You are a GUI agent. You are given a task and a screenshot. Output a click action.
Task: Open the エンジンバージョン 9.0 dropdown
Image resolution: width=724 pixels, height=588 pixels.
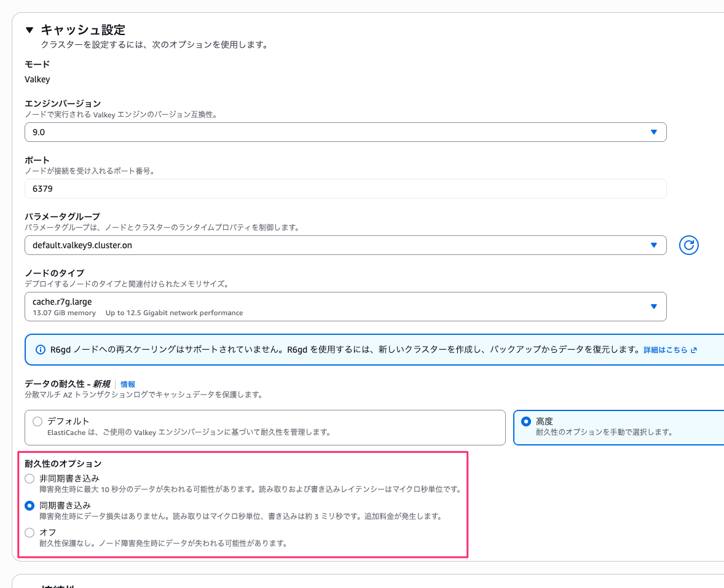tap(345, 132)
